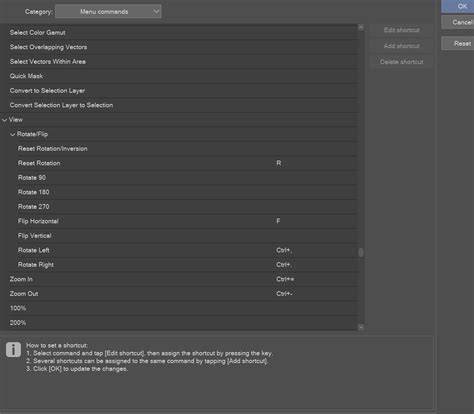Click the OK button
The height and width of the screenshot is (414, 474).
458,6
